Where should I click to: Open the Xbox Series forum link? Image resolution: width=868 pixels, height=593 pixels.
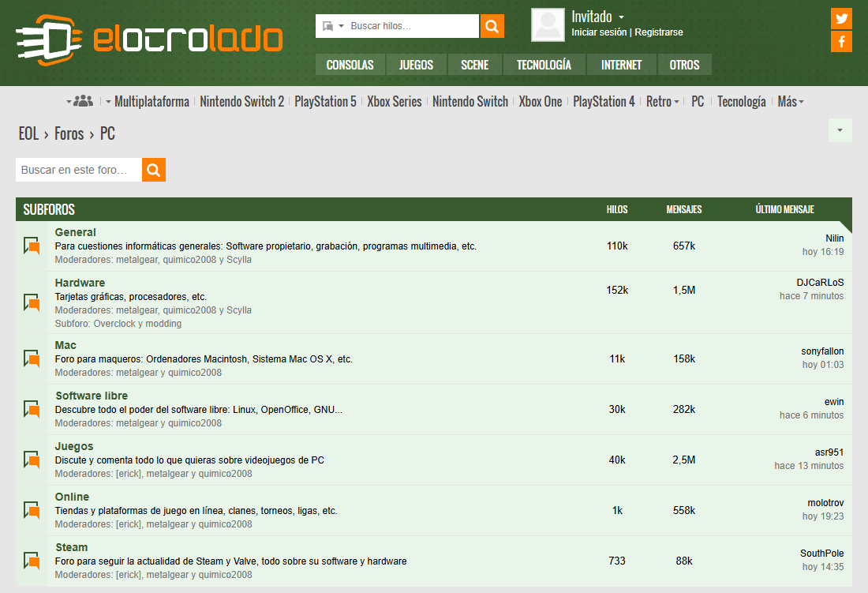point(394,102)
